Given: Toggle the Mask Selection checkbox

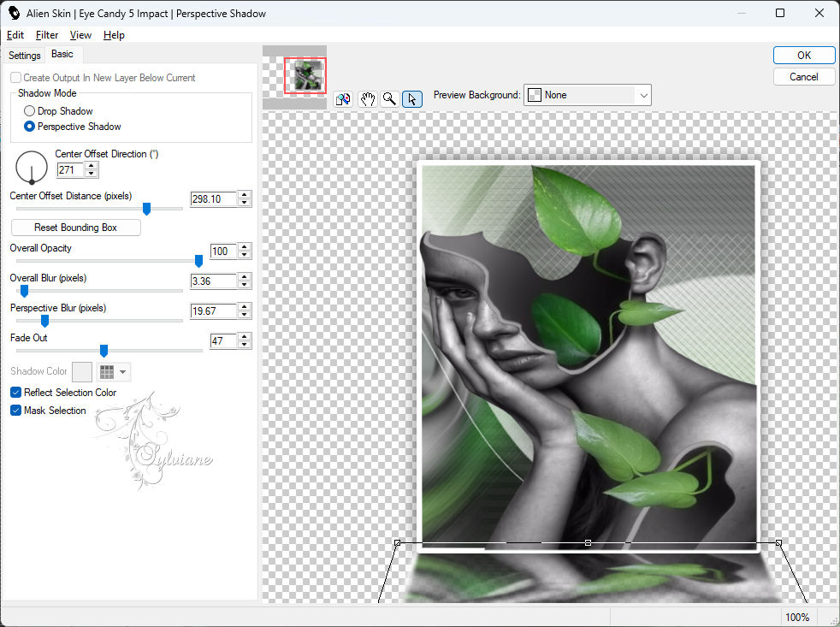Looking at the screenshot, I should tap(16, 411).
